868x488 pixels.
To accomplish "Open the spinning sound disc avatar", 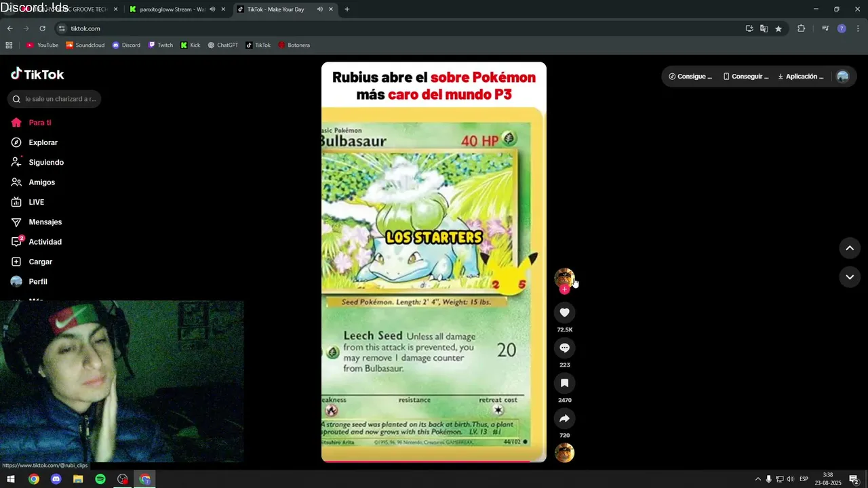I will click(x=564, y=453).
